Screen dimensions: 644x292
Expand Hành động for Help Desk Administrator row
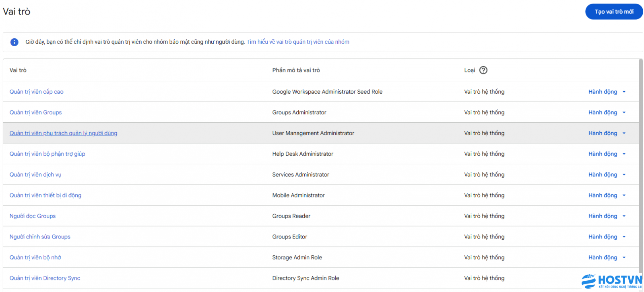pos(607,154)
